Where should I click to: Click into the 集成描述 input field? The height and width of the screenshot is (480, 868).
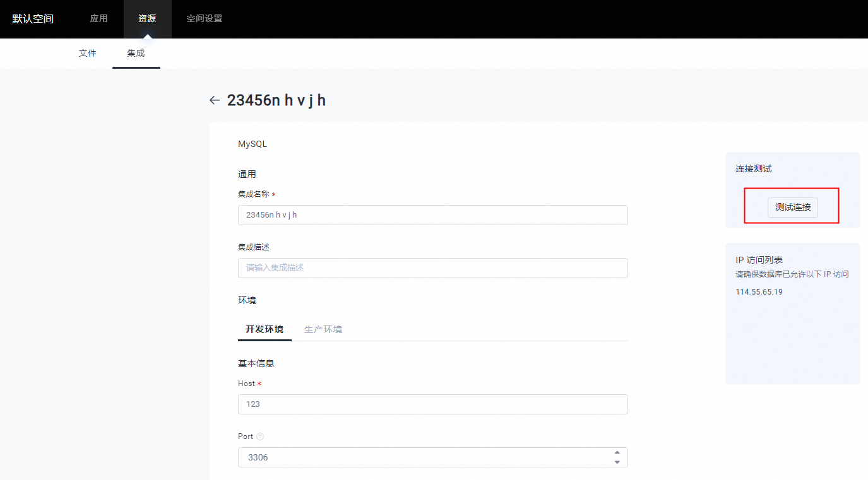[433, 267]
